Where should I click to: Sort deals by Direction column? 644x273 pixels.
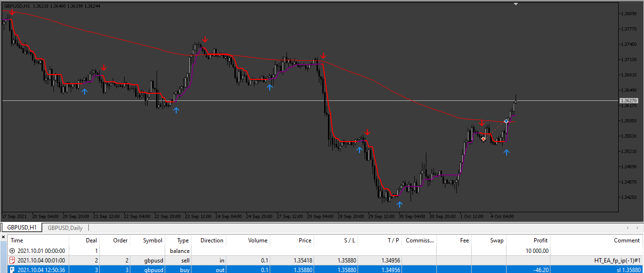(x=209, y=240)
